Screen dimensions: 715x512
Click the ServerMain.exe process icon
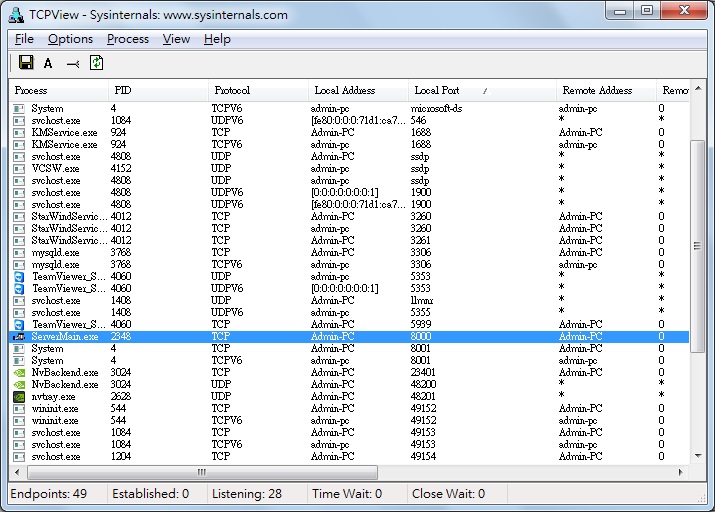[19, 336]
